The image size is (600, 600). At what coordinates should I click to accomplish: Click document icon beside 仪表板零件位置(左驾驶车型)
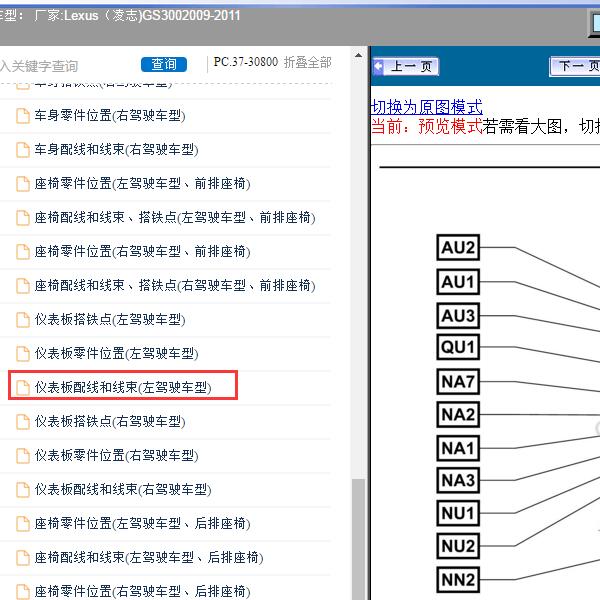23,354
